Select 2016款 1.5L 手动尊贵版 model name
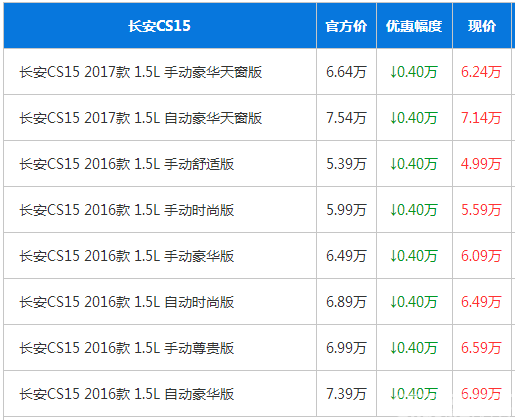 127,348
